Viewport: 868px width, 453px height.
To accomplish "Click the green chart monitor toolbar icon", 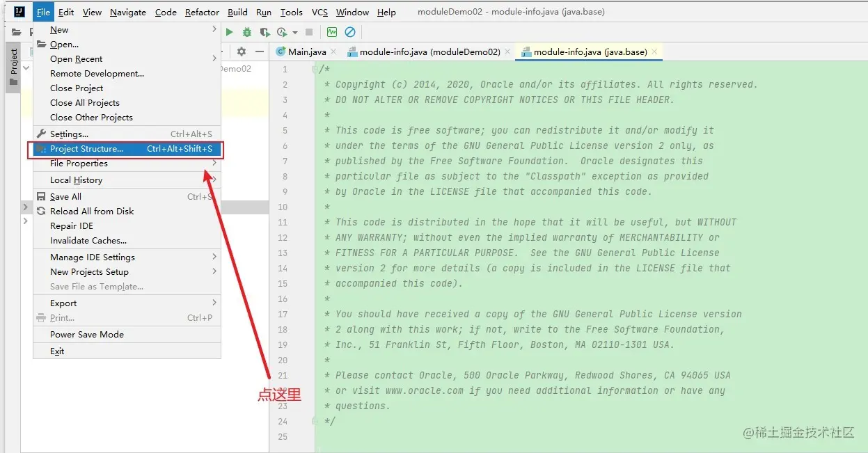I will coord(332,32).
